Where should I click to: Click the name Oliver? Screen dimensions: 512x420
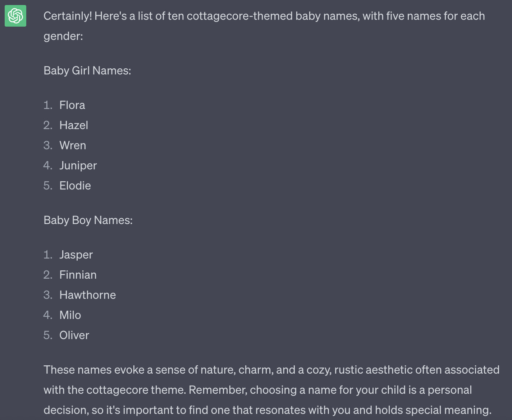pyautogui.click(x=74, y=335)
